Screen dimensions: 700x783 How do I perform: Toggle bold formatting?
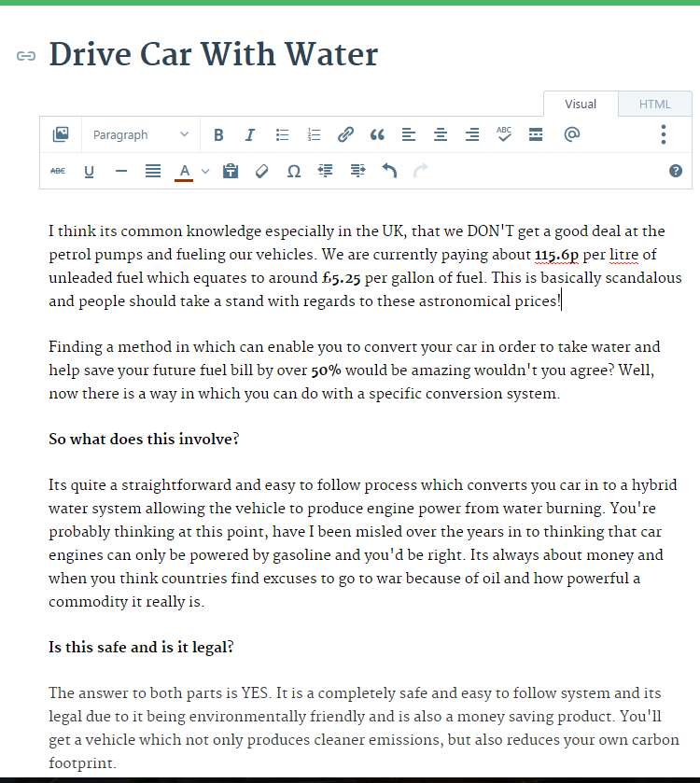click(218, 134)
